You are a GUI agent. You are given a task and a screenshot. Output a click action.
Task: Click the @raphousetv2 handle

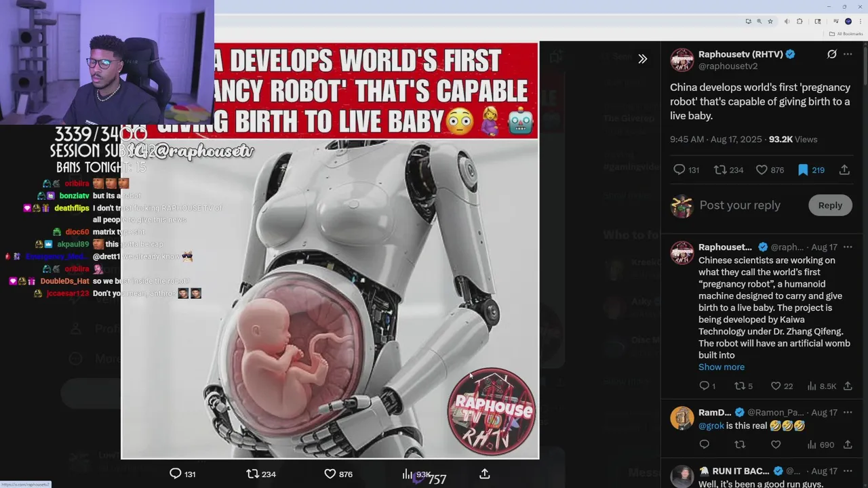[x=728, y=66]
